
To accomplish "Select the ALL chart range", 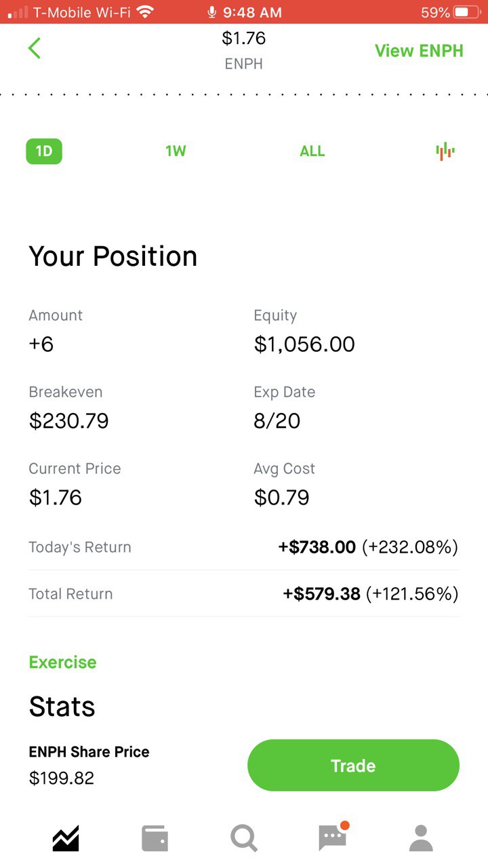I will pos(312,151).
